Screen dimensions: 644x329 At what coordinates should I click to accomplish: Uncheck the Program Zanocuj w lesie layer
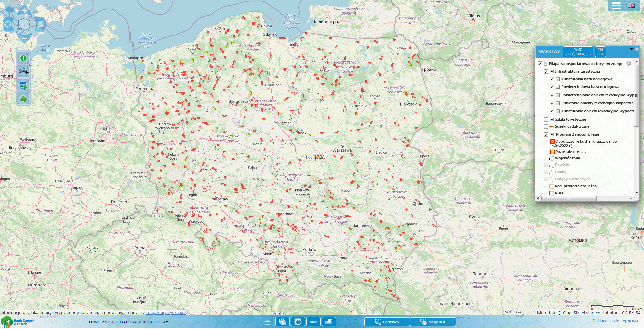coord(546,134)
